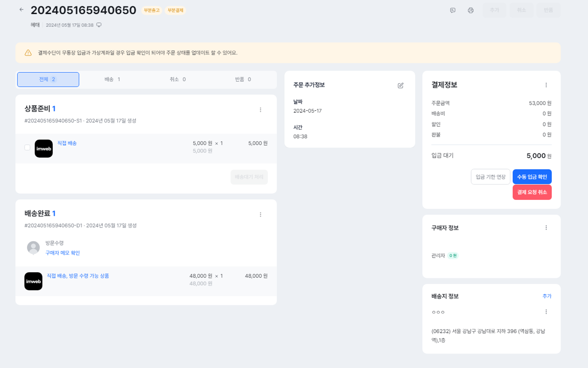The width and height of the screenshot is (588, 368).
Task: Switch to the 배송 1 tab
Action: [x=112, y=79]
